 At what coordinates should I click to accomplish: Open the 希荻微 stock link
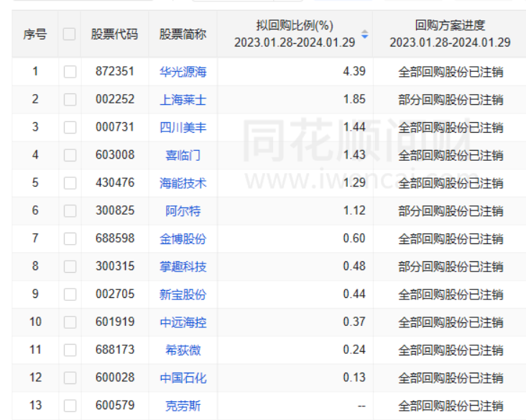[x=183, y=350]
